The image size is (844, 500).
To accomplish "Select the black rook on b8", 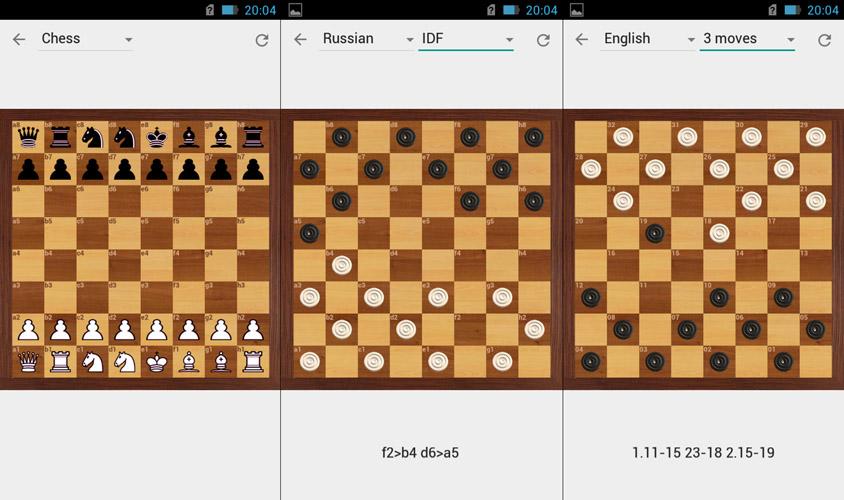I will pyautogui.click(x=60, y=137).
